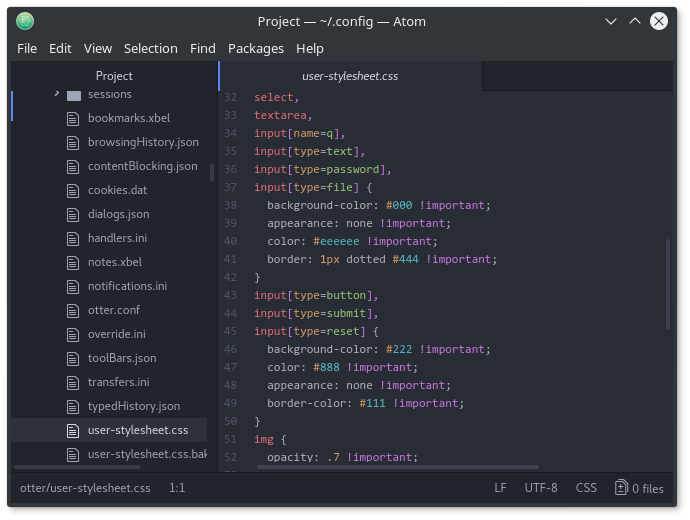Screen dimensions: 690x520
Task: Click file icon next to browsingHistory.json
Action: coord(73,143)
